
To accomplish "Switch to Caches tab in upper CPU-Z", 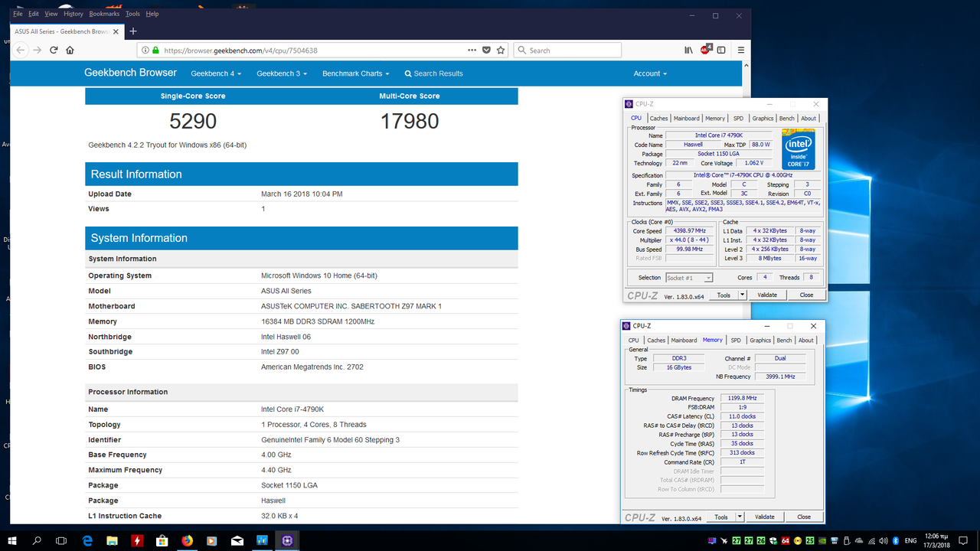I will [x=658, y=118].
